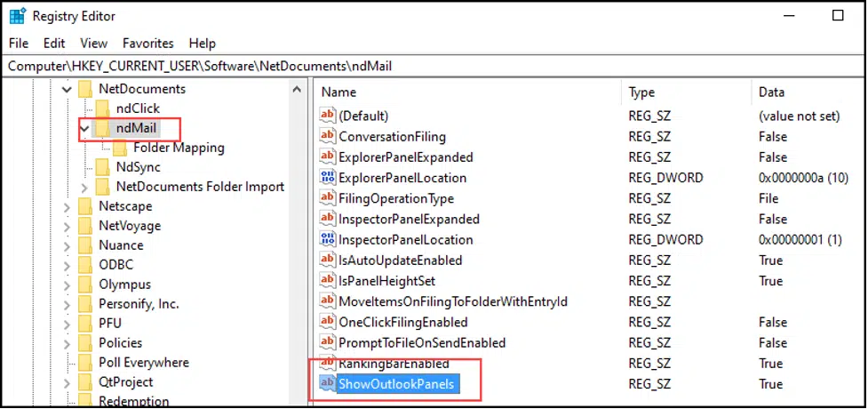Click the File data cell of FilingOperationType
Viewport: 868px width, 409px height.
[768, 198]
